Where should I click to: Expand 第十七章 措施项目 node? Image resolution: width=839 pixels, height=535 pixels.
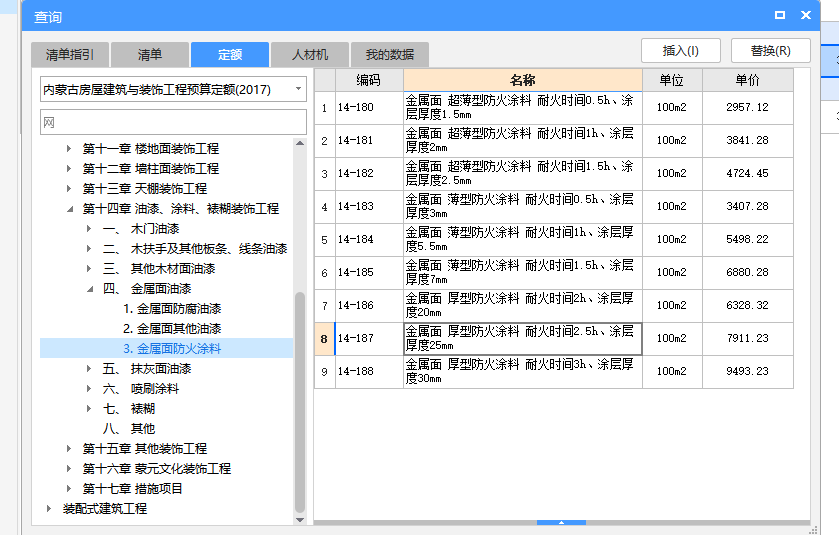click(69, 488)
